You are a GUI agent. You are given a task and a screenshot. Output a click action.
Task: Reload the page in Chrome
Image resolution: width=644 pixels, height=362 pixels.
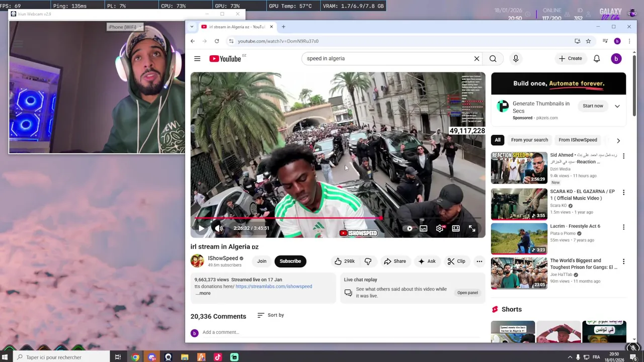[217, 41]
